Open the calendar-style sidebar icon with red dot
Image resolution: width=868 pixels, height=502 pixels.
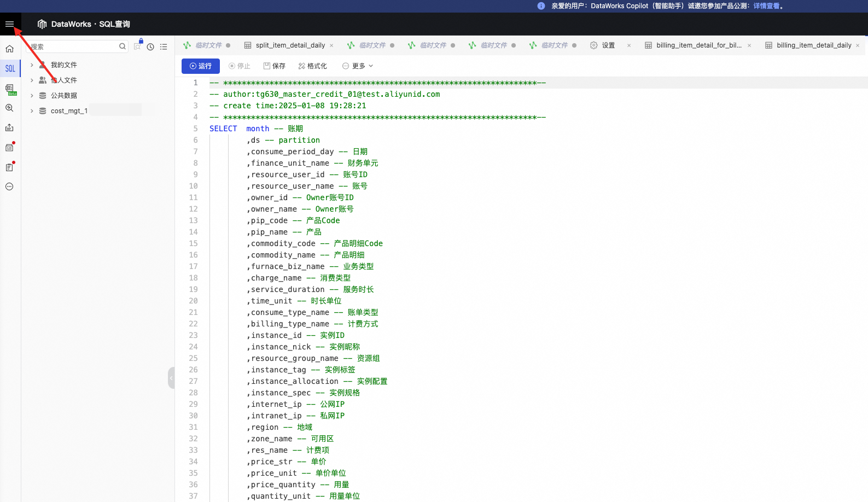pyautogui.click(x=9, y=147)
